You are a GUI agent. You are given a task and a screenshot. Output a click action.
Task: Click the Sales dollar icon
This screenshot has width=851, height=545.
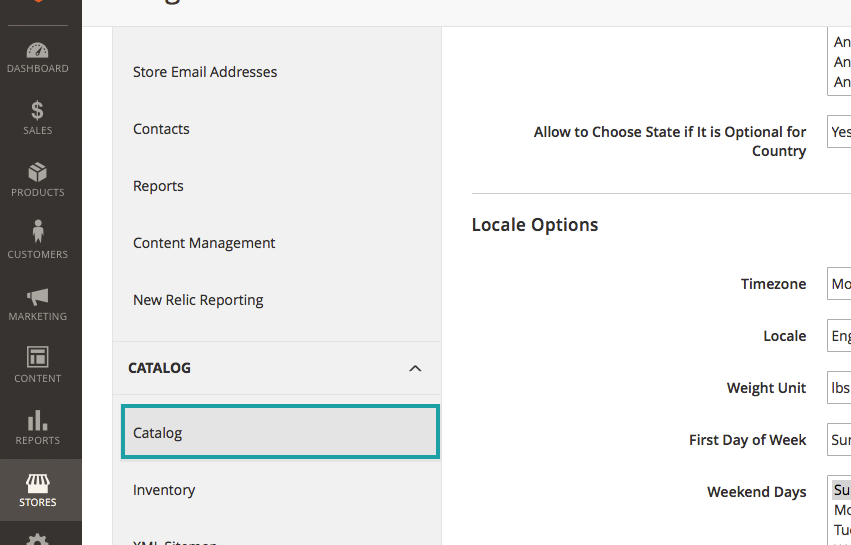[x=38, y=111]
